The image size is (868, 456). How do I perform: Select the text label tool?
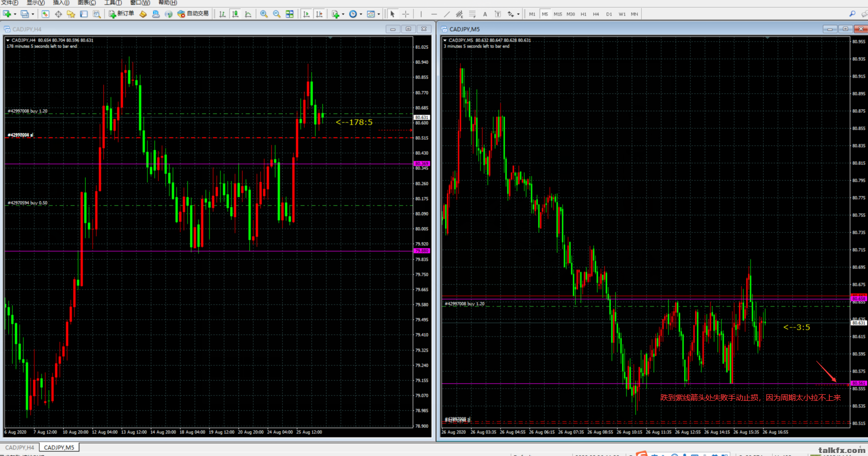click(498, 14)
